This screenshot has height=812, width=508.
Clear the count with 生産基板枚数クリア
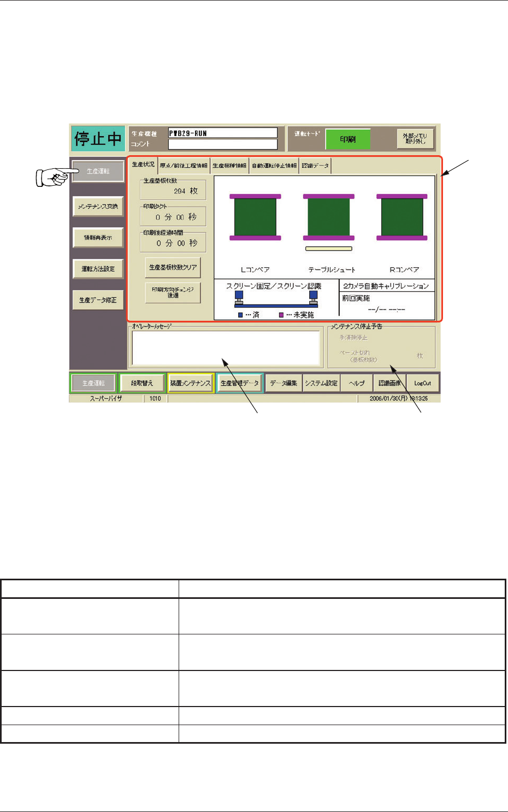(173, 267)
